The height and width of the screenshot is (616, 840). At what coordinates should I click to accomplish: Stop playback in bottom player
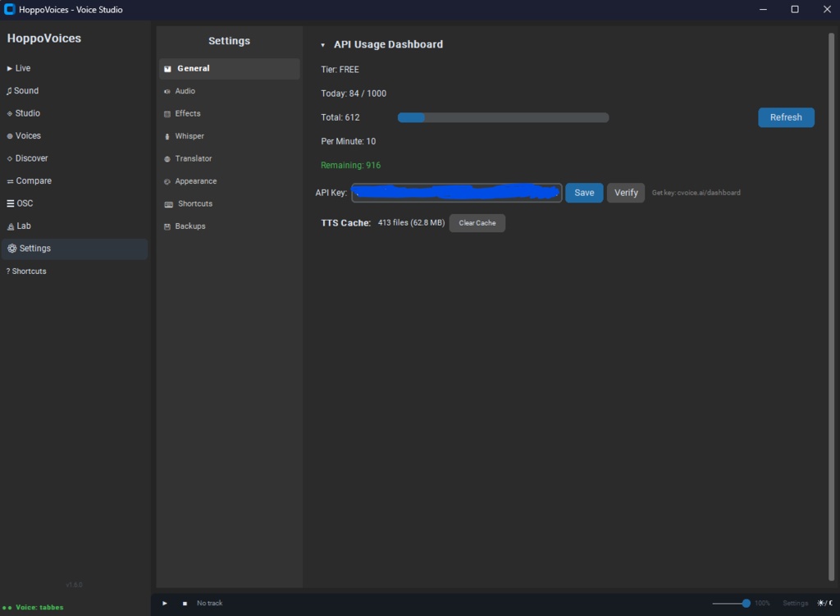point(185,603)
